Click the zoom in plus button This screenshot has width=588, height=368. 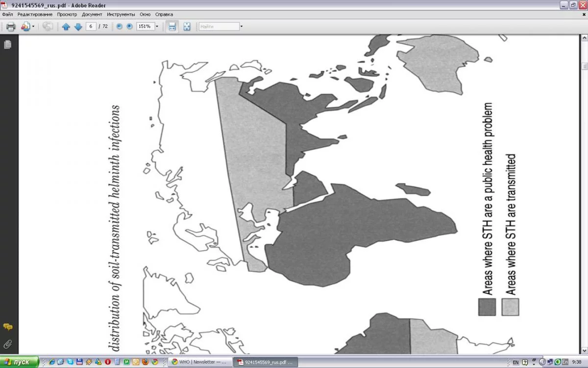[x=129, y=26]
